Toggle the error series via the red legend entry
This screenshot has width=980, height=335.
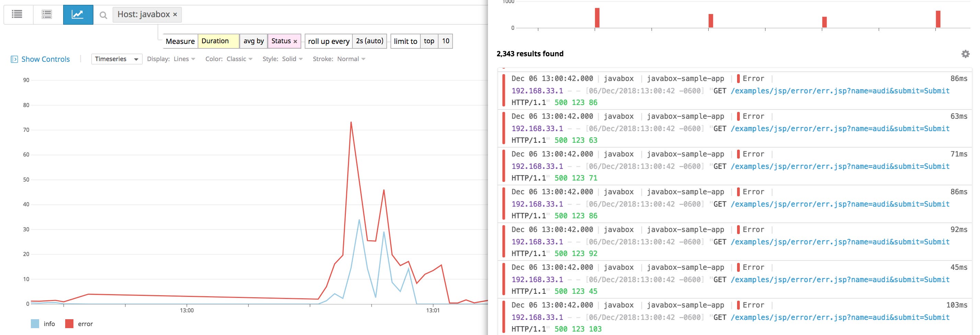tap(71, 323)
